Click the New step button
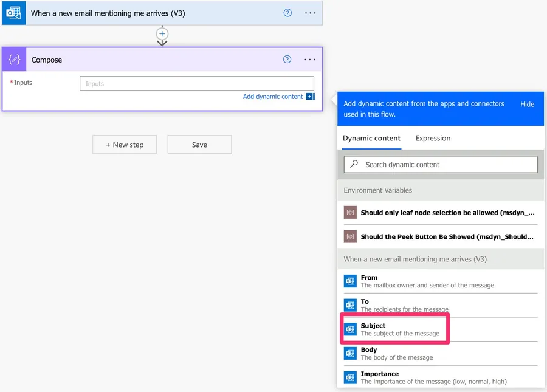The width and height of the screenshot is (547, 392). (x=125, y=145)
